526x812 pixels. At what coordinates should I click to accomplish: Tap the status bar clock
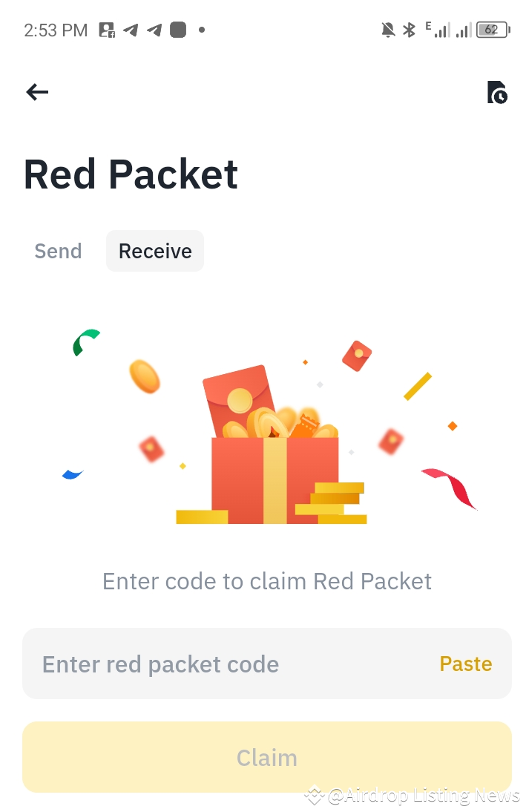tap(56, 30)
